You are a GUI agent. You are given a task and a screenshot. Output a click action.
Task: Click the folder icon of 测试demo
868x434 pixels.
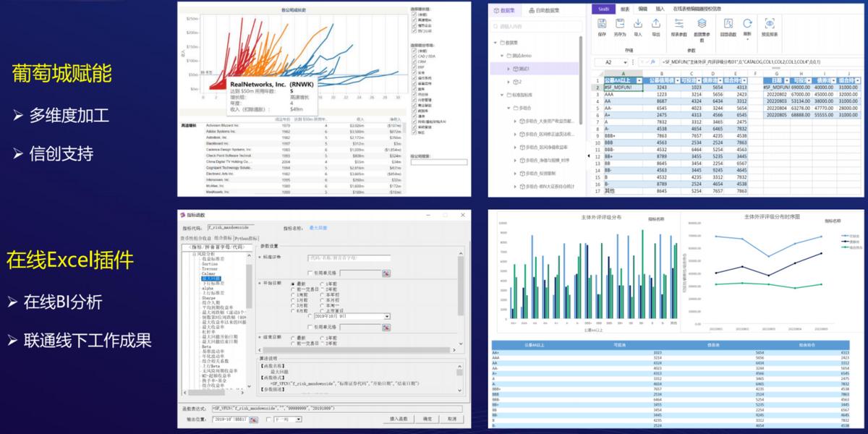(510, 56)
